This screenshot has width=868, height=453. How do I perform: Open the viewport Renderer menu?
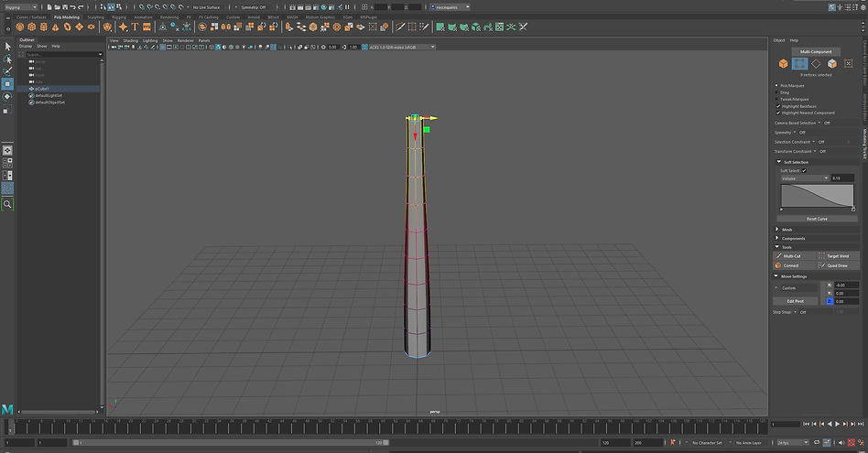pos(186,41)
